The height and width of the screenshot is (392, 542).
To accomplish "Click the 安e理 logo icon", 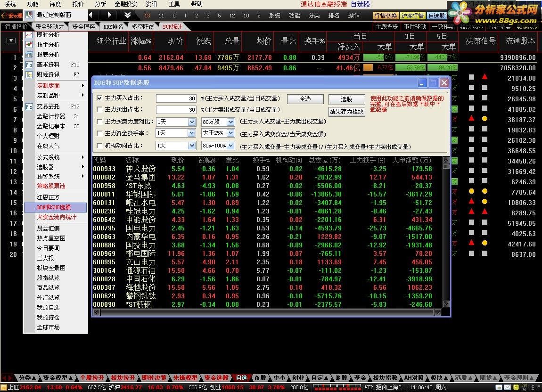I will pos(12,15).
